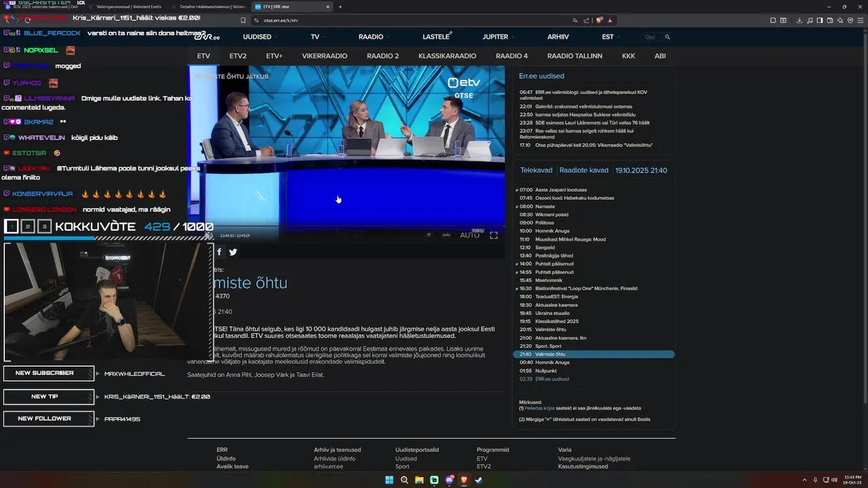Viewport: 868px width, 488px height.
Task: Open browser tab 'Valimisjaoskonnad | Valimised Eestis'
Action: click(125, 7)
